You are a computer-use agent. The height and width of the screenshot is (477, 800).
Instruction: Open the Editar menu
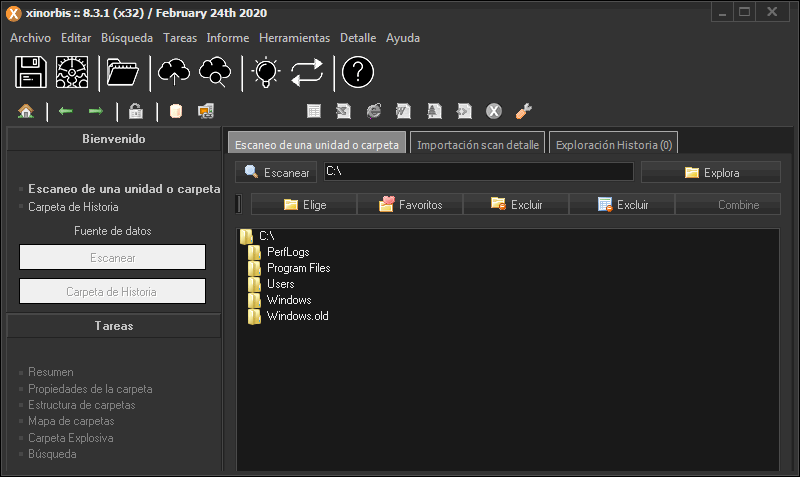click(76, 38)
